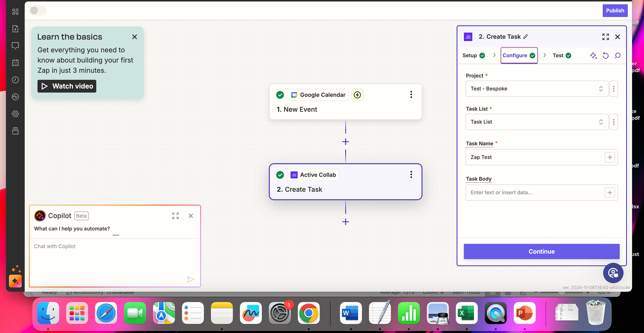Open the Copilot icon in sidebar

coord(15,281)
